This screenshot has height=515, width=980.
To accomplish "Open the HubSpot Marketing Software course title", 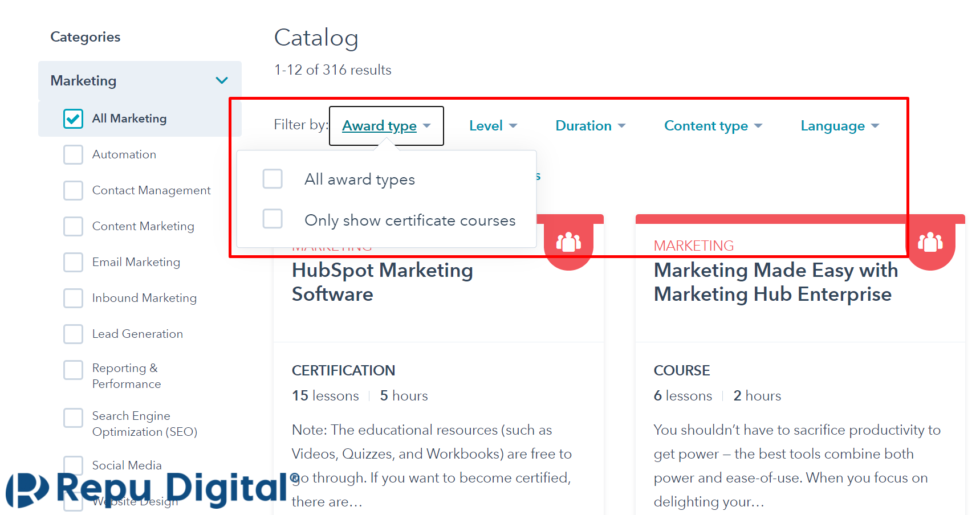I will [x=382, y=282].
